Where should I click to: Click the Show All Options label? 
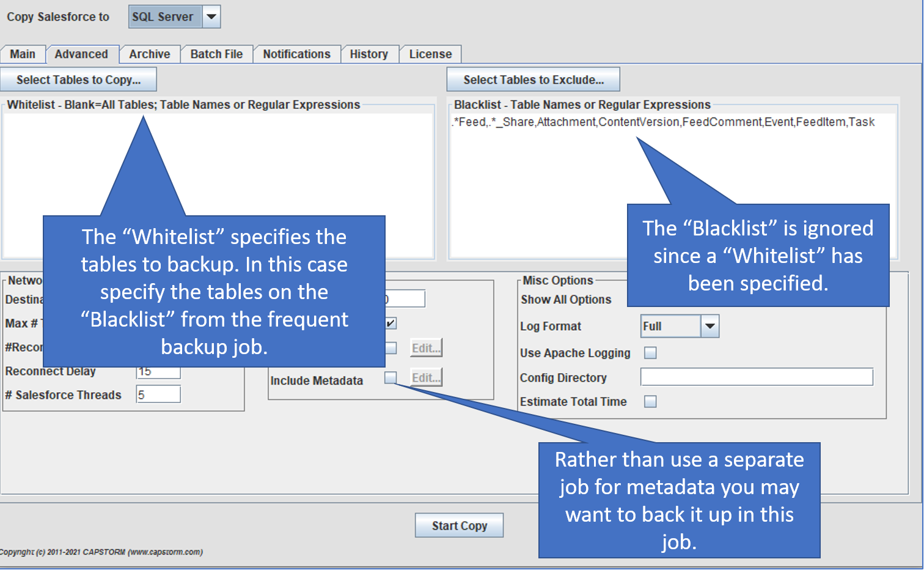tap(566, 299)
